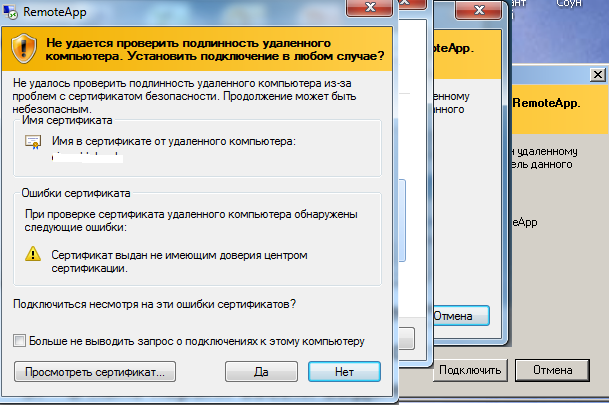Close the front RemoteApp certificate dialog

click(369, 8)
